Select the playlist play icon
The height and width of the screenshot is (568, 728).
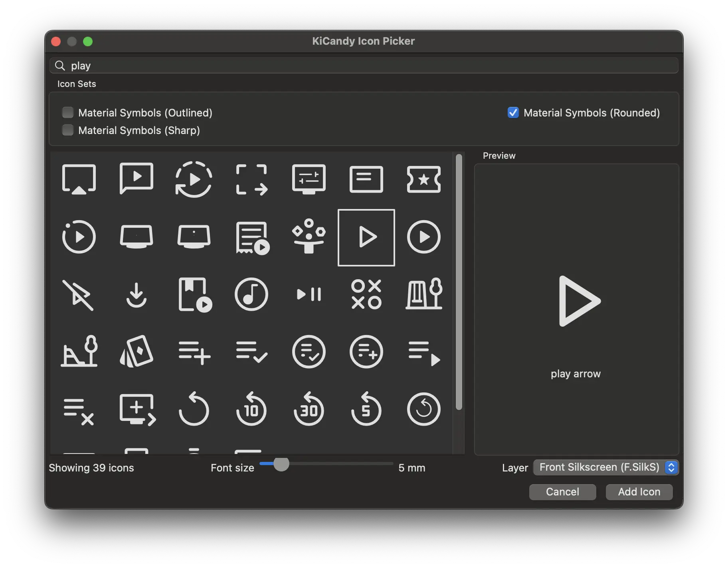coord(423,353)
